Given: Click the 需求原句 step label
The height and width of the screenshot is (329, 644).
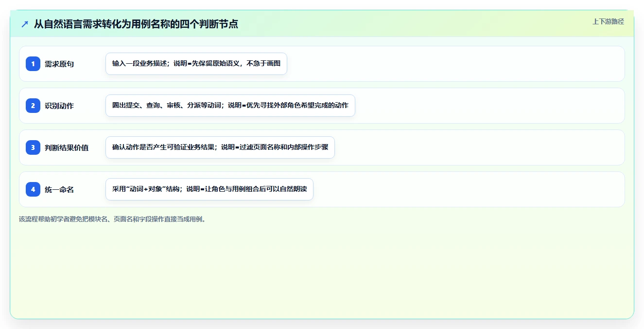Looking at the screenshot, I should (x=59, y=64).
